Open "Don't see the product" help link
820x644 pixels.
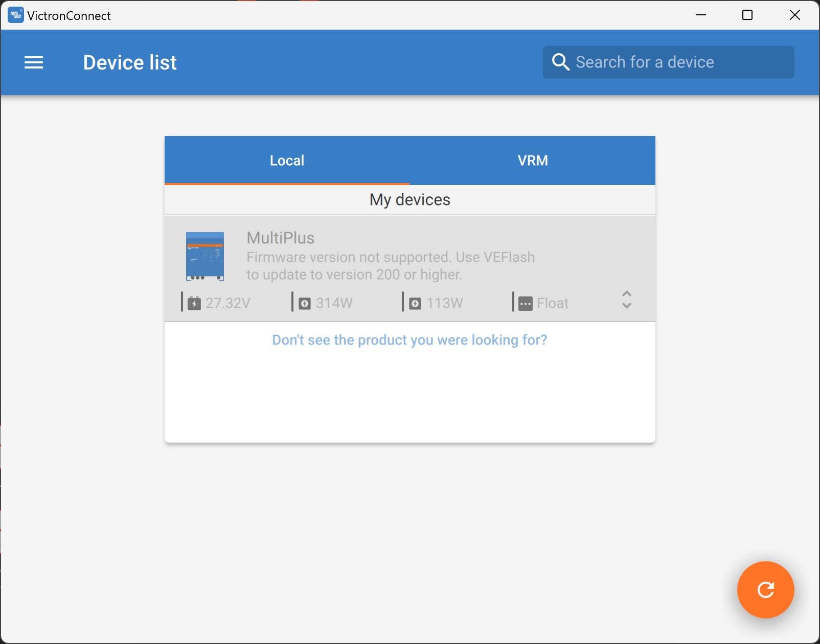pyautogui.click(x=409, y=340)
